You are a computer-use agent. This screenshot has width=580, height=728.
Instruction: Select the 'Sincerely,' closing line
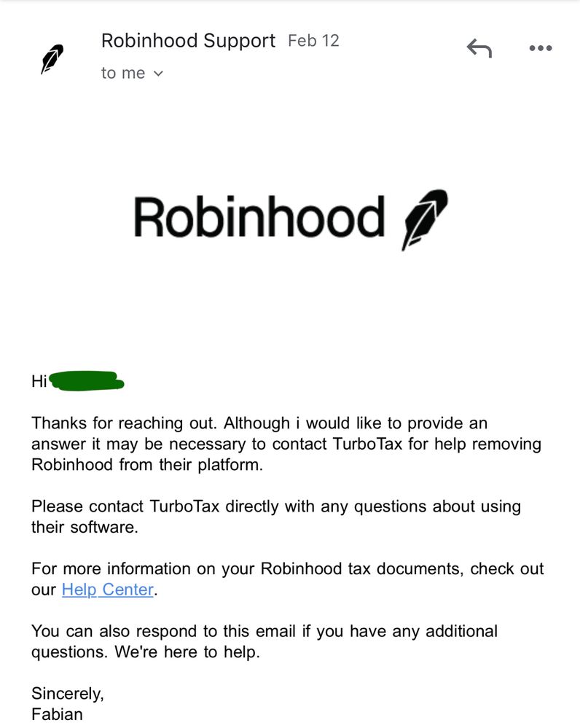tap(68, 694)
